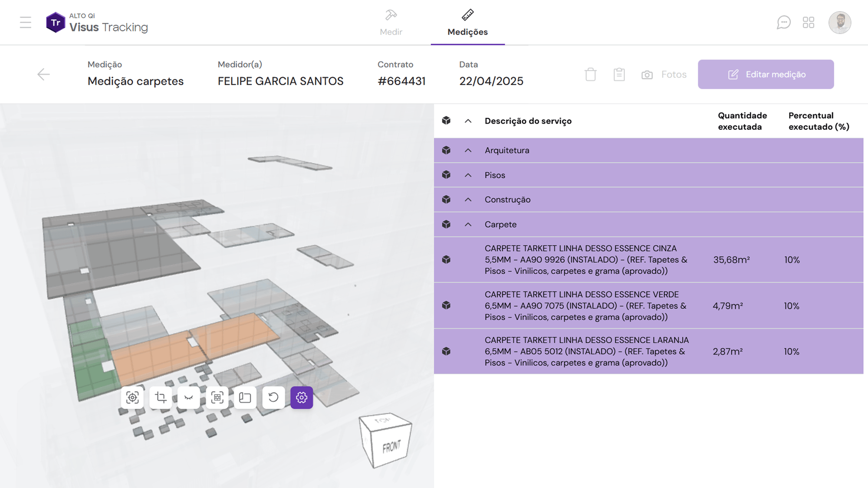
Task: Click the clipboard icon in header
Action: coord(619,75)
